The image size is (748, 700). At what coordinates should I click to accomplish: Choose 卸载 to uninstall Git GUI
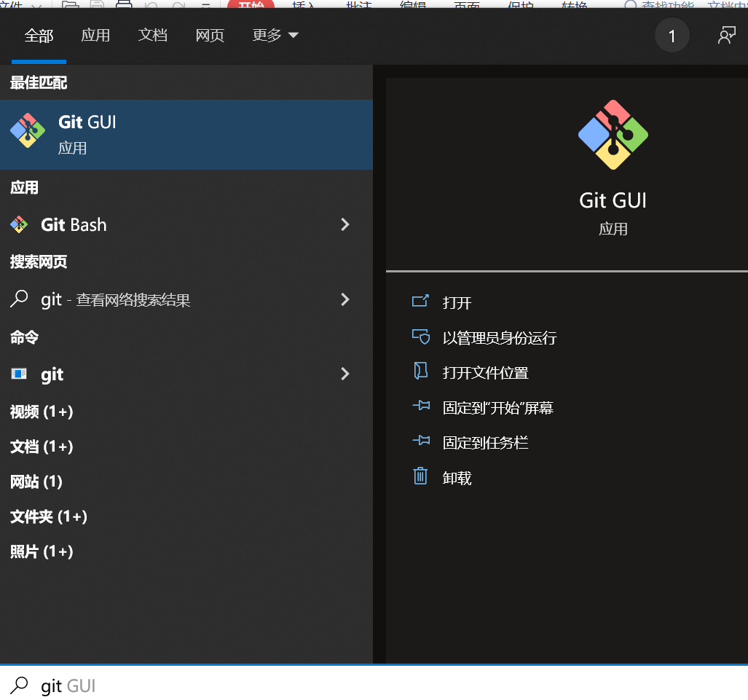click(x=457, y=478)
